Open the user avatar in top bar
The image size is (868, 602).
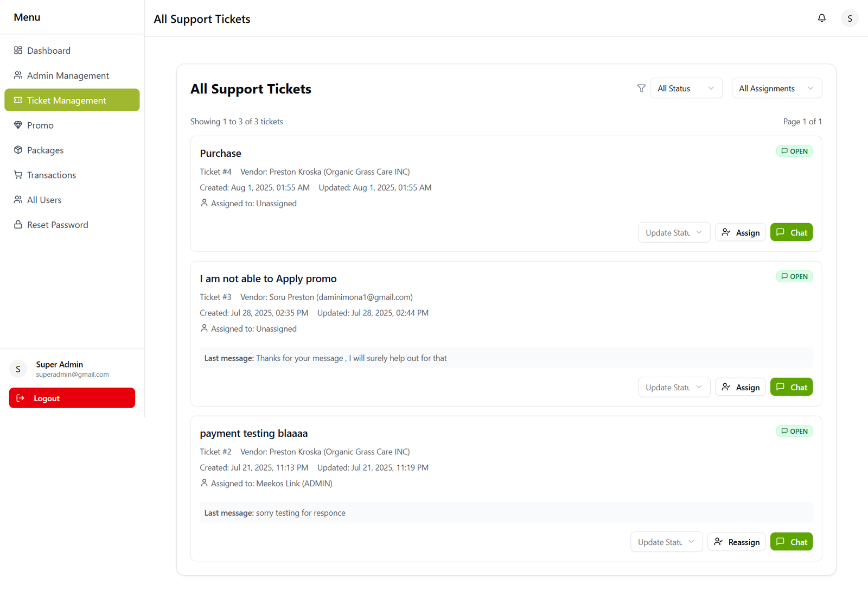point(849,18)
